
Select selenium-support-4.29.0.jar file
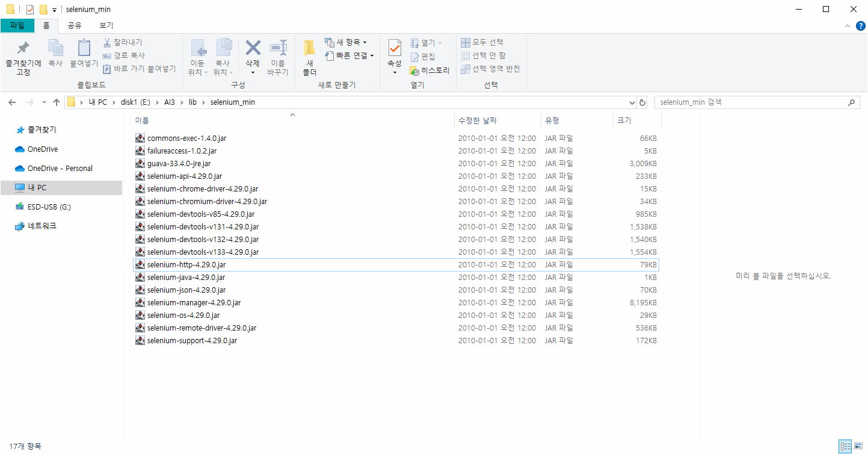click(396, 341)
